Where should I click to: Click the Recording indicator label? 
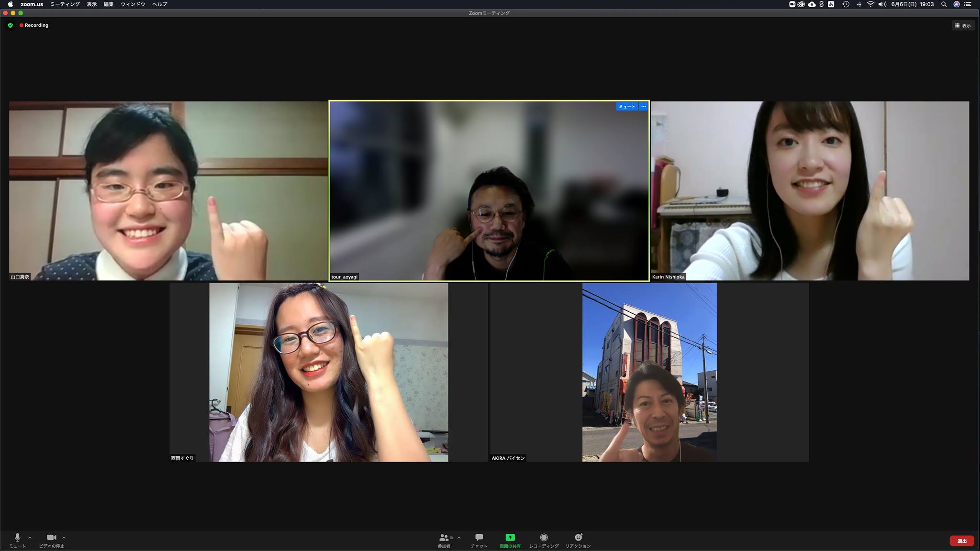click(x=36, y=25)
